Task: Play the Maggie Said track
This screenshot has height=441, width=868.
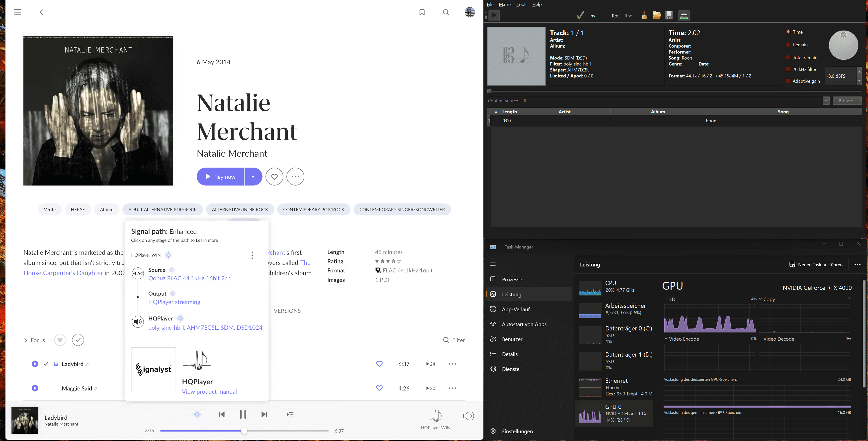Action: pos(35,388)
